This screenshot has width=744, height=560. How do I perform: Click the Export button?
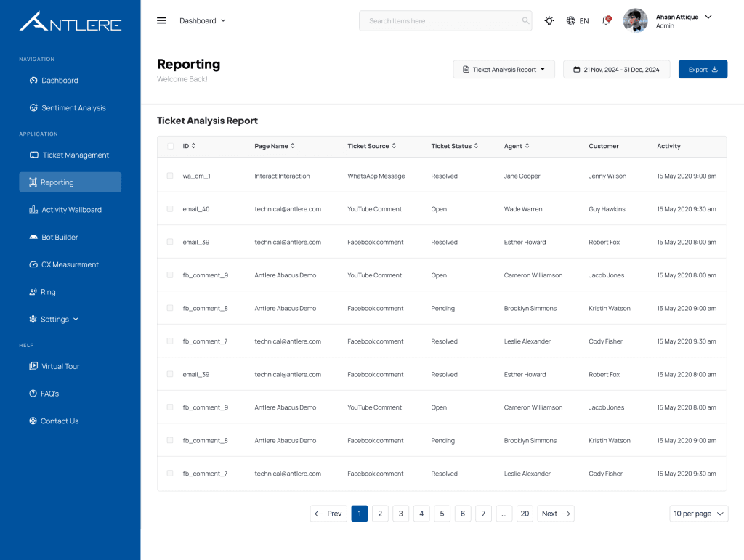pyautogui.click(x=703, y=69)
